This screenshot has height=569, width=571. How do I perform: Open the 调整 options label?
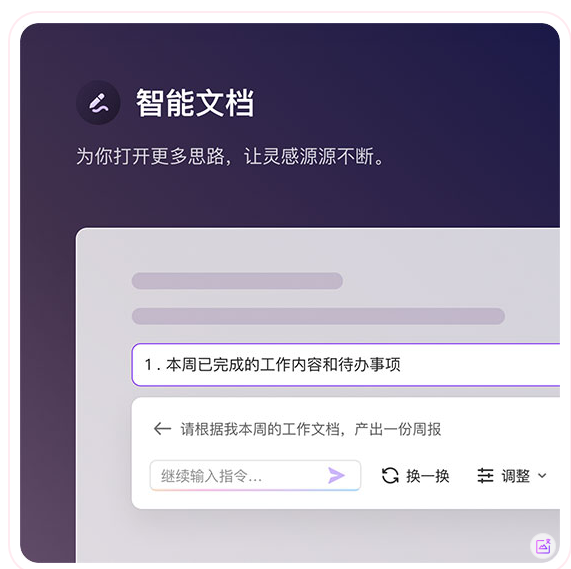point(515,476)
